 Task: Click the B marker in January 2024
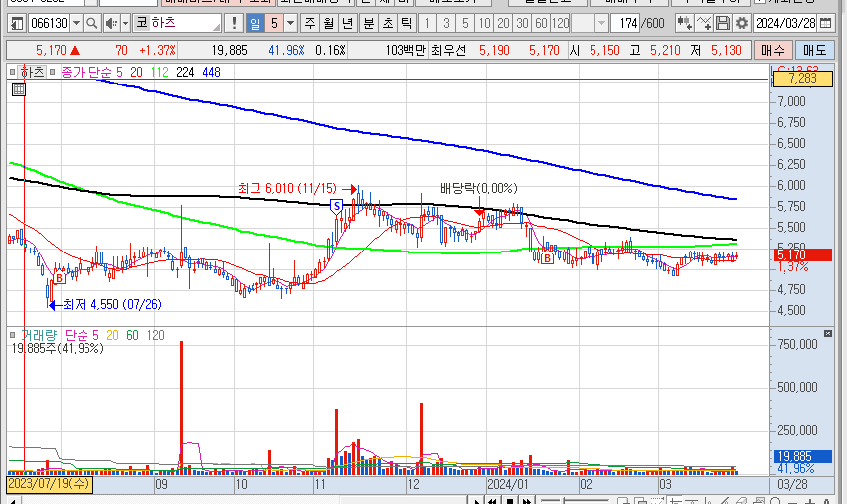[x=547, y=258]
